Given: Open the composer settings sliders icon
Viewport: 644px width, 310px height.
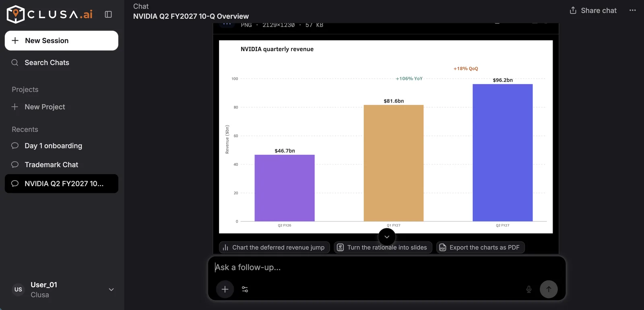Looking at the screenshot, I should tap(245, 289).
